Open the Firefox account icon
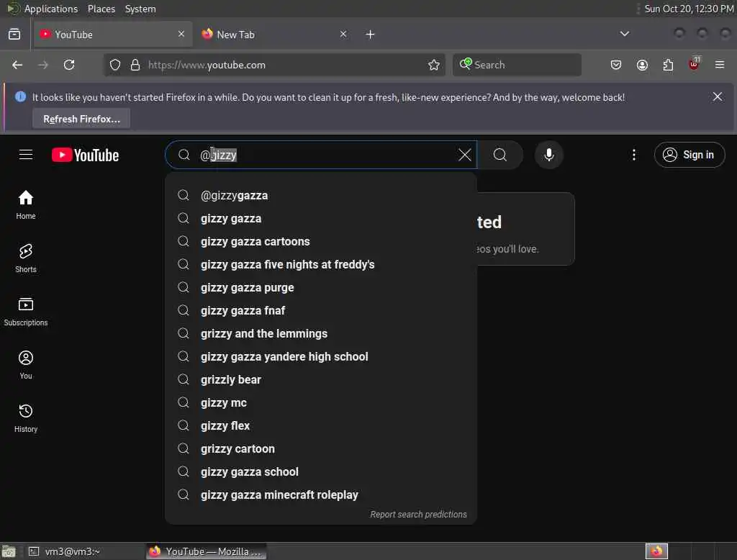This screenshot has height=560, width=737. [x=642, y=65]
